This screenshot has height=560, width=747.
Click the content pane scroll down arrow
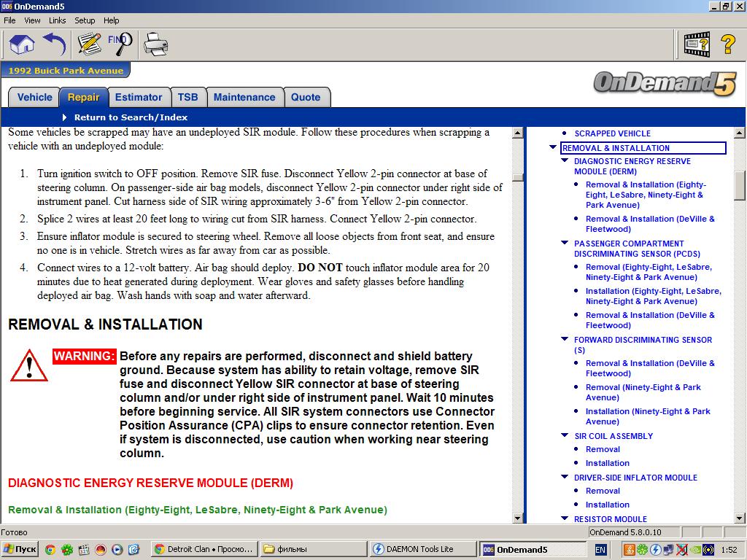click(x=518, y=518)
